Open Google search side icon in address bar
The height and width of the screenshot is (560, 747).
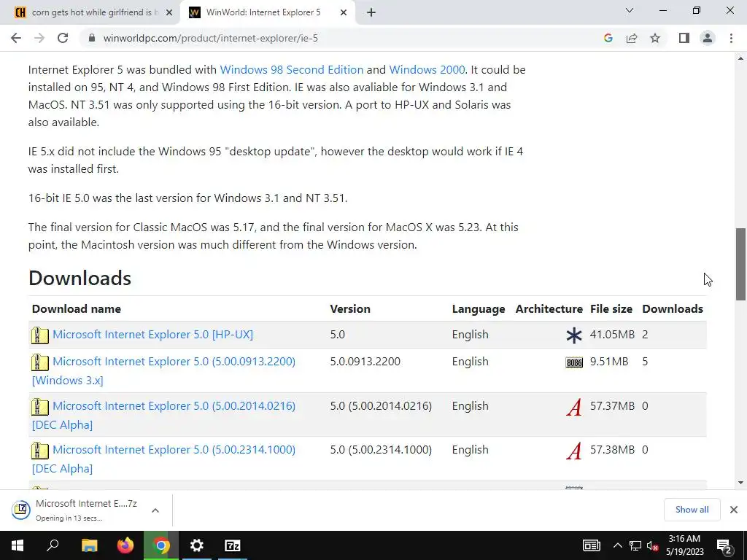coord(608,38)
